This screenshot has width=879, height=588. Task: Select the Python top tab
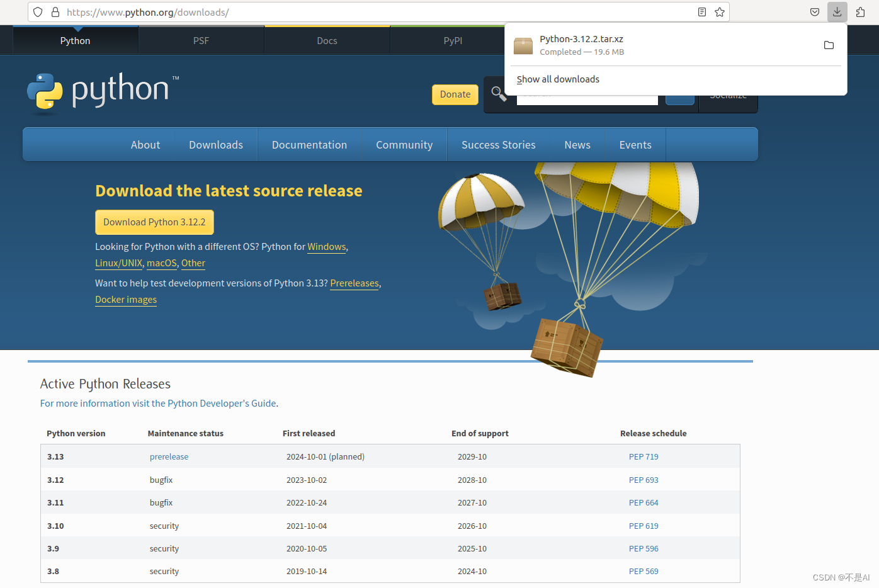[76, 41]
